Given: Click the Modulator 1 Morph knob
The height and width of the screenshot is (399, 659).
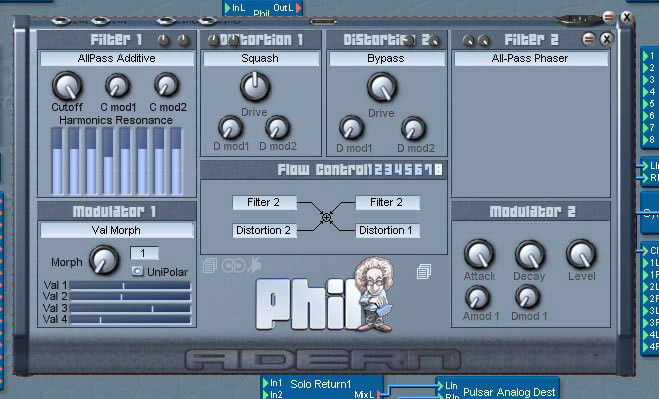Looking at the screenshot, I should coord(104,260).
